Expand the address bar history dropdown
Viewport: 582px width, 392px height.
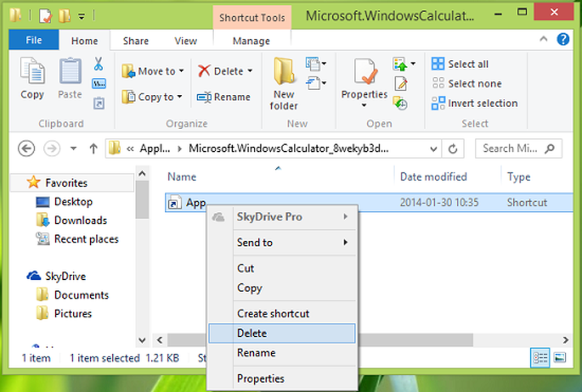click(433, 149)
